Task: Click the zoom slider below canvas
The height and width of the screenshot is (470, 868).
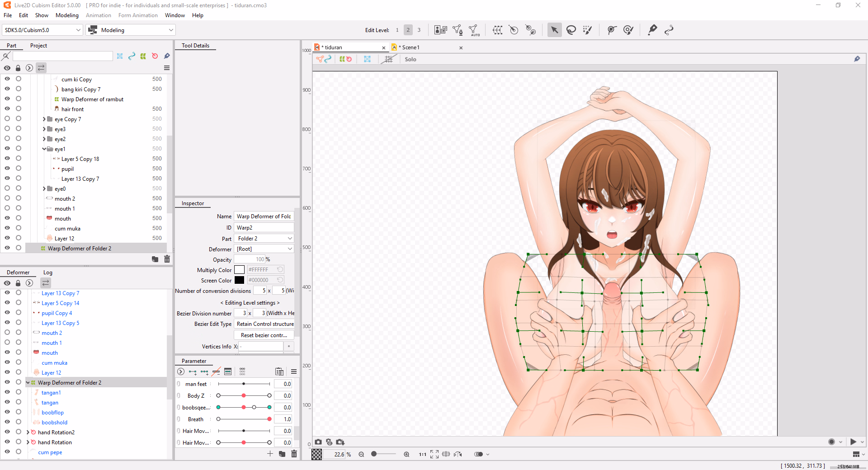Action: (383, 454)
